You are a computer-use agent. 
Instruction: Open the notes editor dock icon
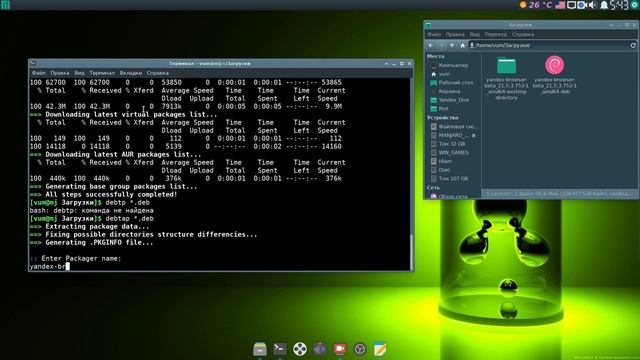coord(380,349)
